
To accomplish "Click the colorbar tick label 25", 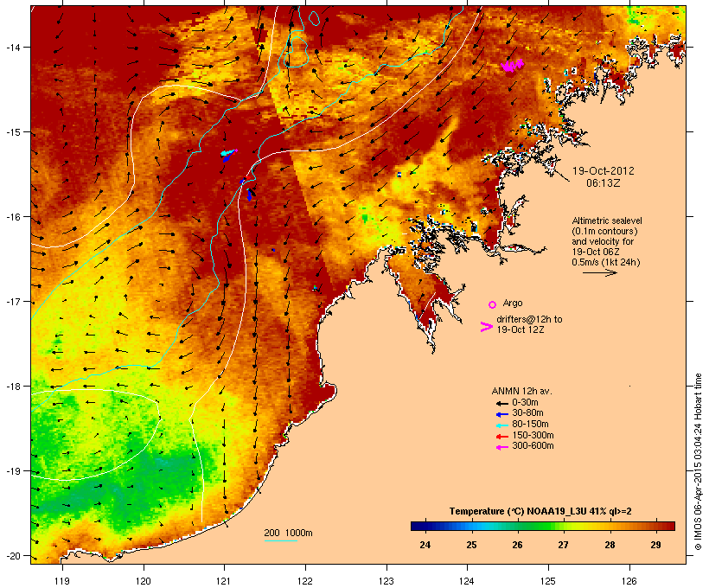I will (471, 545).
